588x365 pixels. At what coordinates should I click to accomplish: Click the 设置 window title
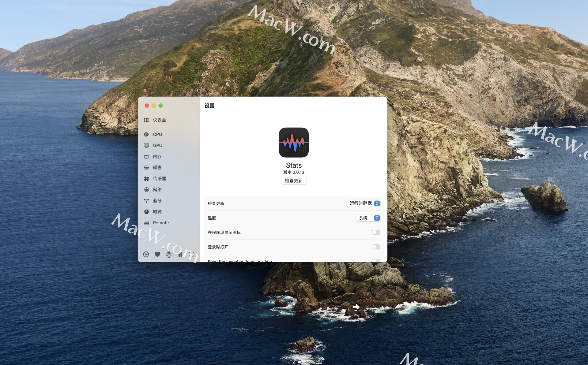(x=209, y=106)
